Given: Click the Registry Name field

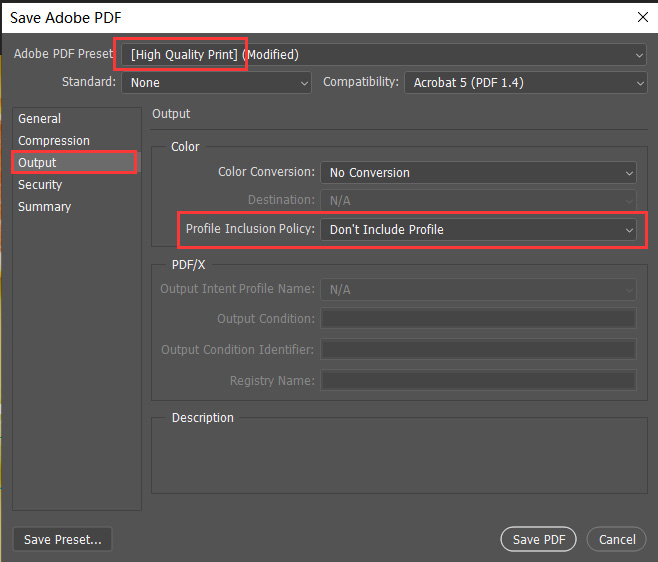Looking at the screenshot, I should click(478, 380).
